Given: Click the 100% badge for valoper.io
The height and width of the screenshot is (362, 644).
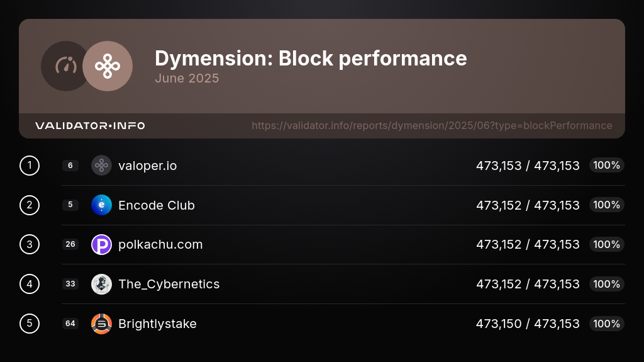Looking at the screenshot, I should point(606,166).
